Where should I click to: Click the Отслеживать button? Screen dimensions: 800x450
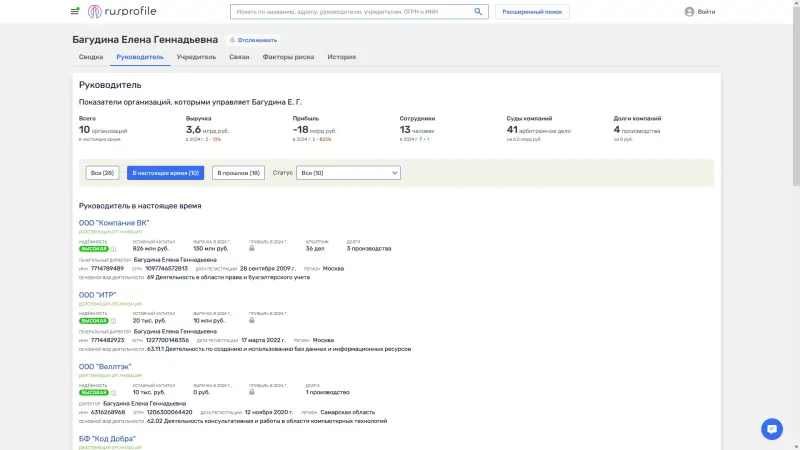pos(253,40)
